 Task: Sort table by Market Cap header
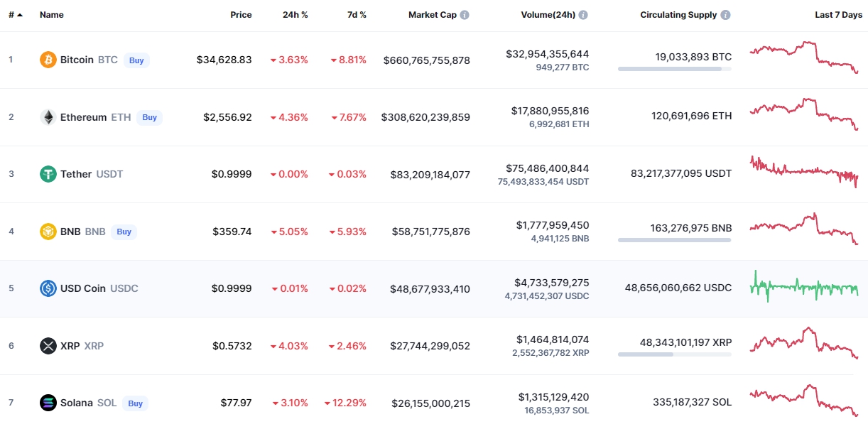pyautogui.click(x=433, y=15)
